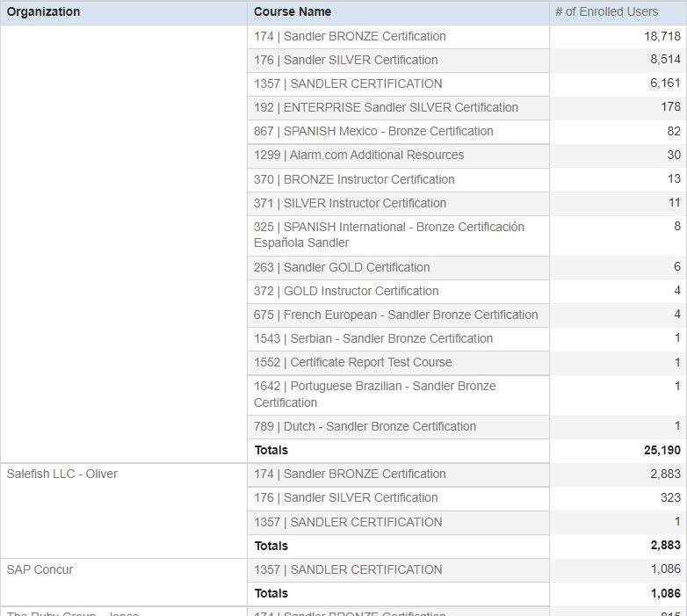Click the bold totals value 1,086 for SAP Concur
Image resolution: width=687 pixels, height=616 pixels.
(x=666, y=593)
